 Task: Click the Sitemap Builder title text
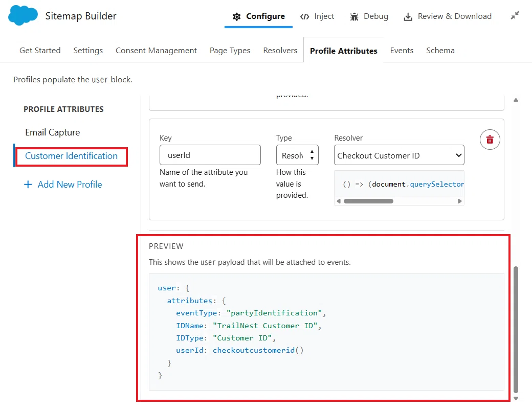click(x=81, y=16)
